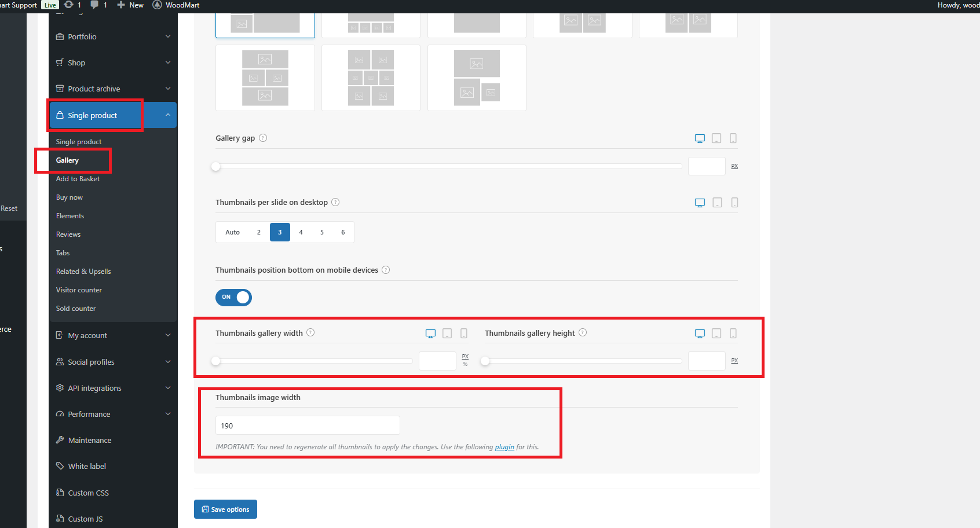Open the Related & Upsells submenu item

(x=83, y=272)
